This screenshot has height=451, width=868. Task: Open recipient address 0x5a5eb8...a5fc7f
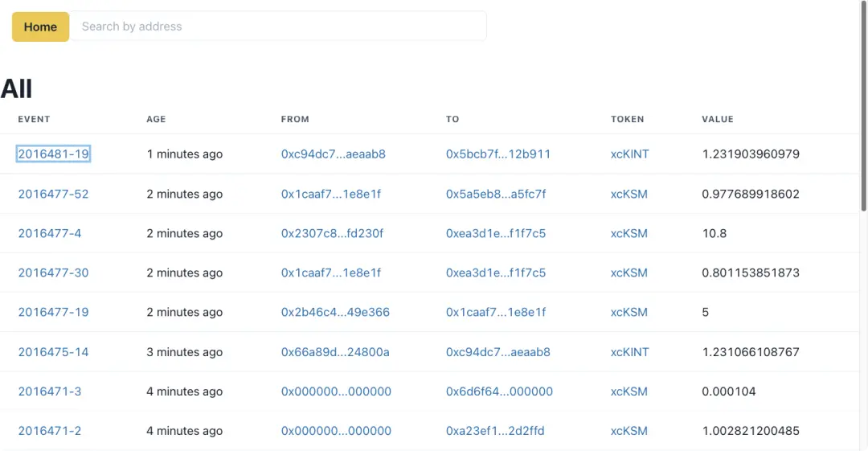click(496, 194)
